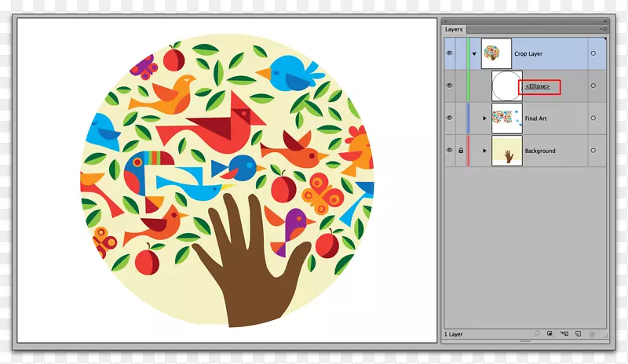Click the Ellipse circle thumbnail
Viewport: 628px width, 364px height.
[507, 86]
